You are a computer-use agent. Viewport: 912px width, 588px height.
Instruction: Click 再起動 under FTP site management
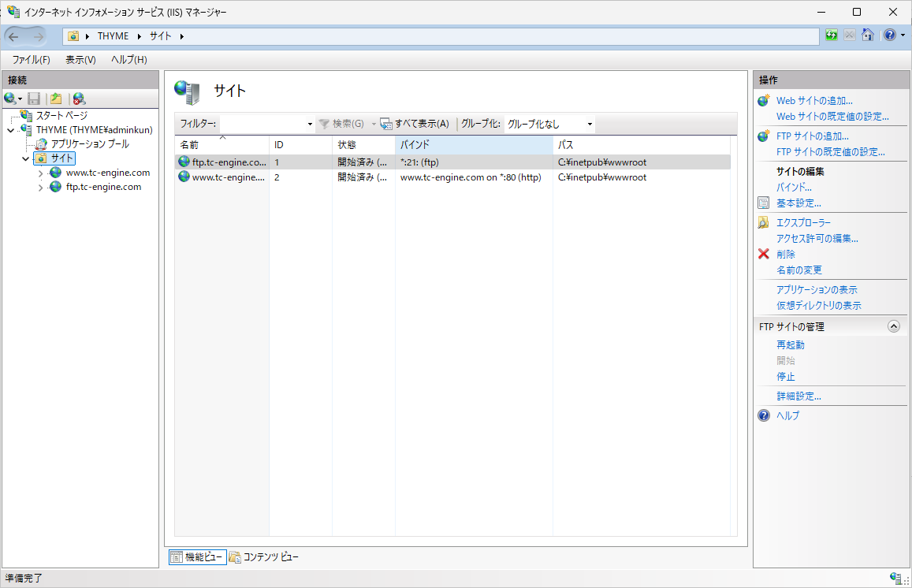coord(791,345)
